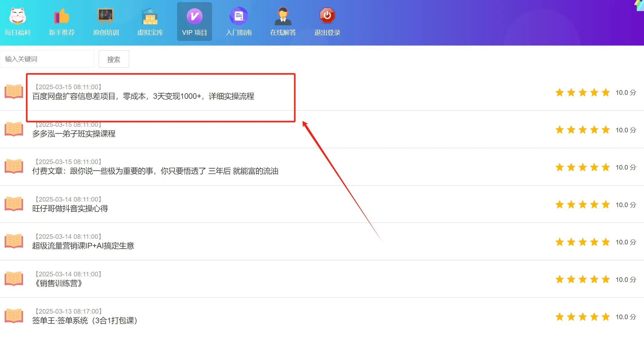
Task: Click star rating of 签单王 row
Action: pos(583,317)
